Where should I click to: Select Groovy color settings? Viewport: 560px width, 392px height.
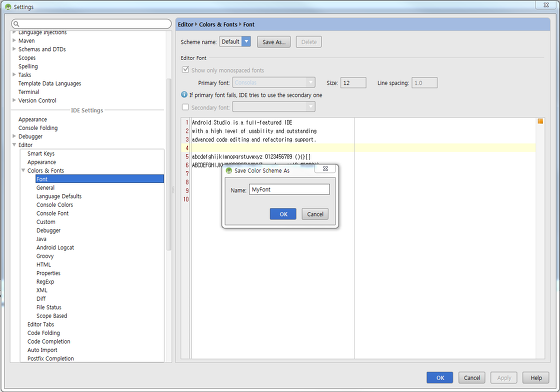pos(45,256)
